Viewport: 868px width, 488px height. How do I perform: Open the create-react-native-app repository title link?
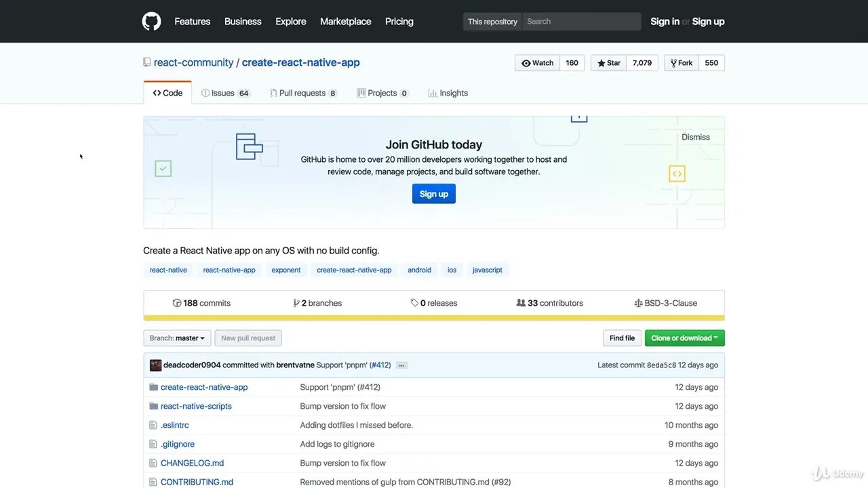click(x=301, y=62)
